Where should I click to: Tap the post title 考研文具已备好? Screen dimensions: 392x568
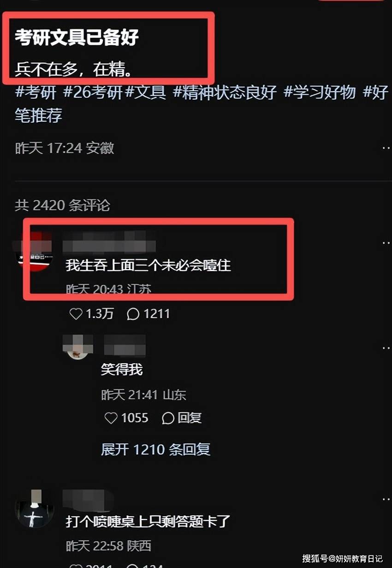[77, 37]
